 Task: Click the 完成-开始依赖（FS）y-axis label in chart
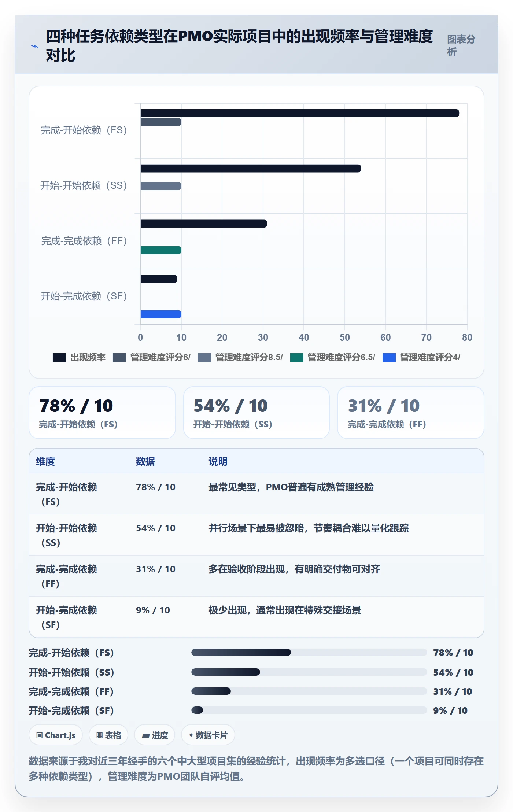pos(84,130)
